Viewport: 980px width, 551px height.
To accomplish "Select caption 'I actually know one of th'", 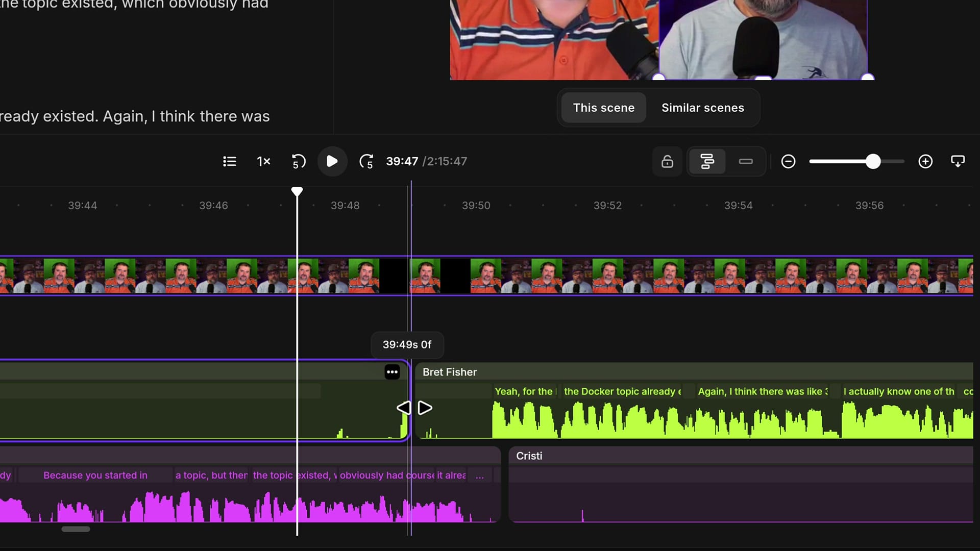I will pos(898,391).
